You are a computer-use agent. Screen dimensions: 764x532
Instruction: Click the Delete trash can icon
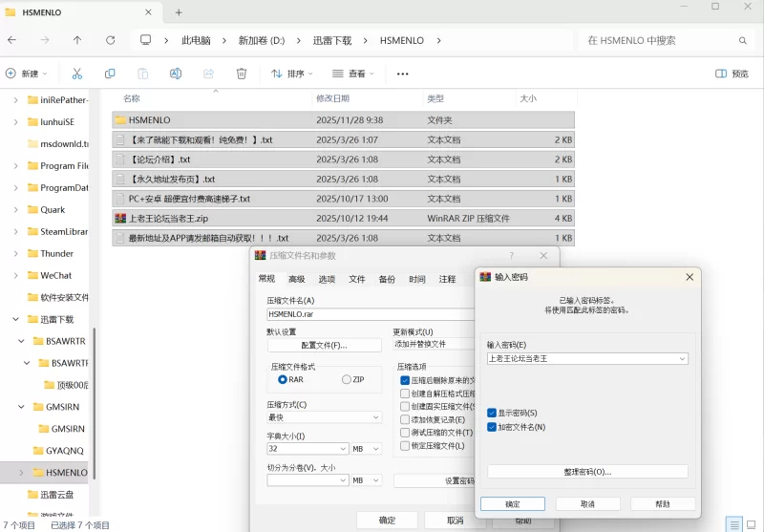(242, 74)
